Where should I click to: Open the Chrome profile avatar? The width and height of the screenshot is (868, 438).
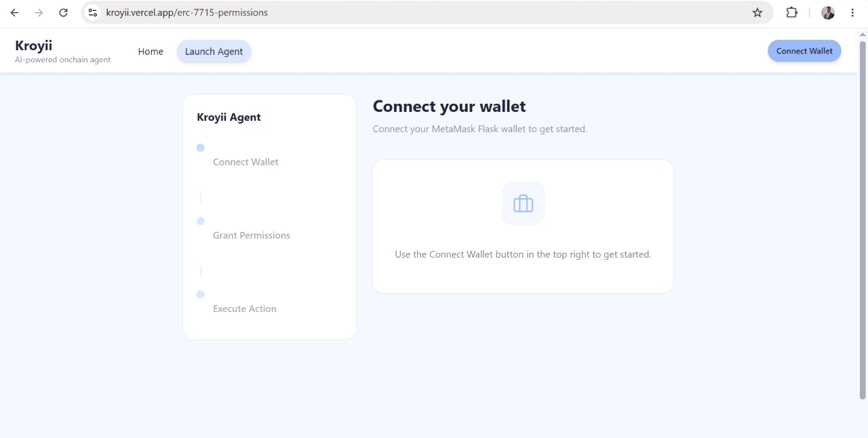click(x=828, y=12)
